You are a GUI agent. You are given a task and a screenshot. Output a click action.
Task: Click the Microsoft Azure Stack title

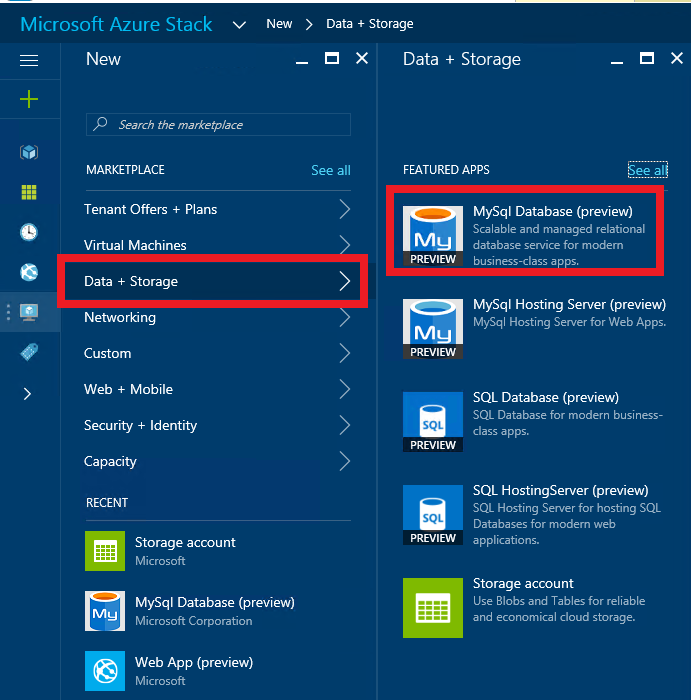click(116, 24)
